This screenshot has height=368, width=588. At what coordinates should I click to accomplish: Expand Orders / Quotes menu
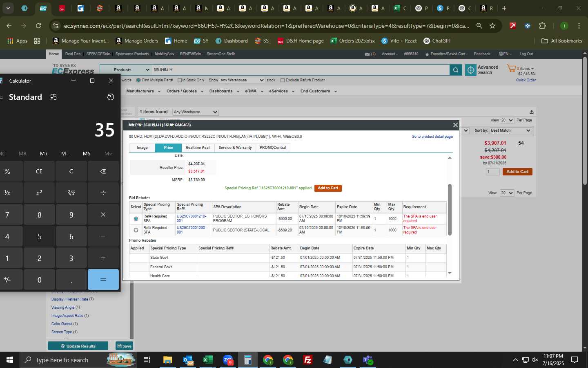[x=185, y=91]
